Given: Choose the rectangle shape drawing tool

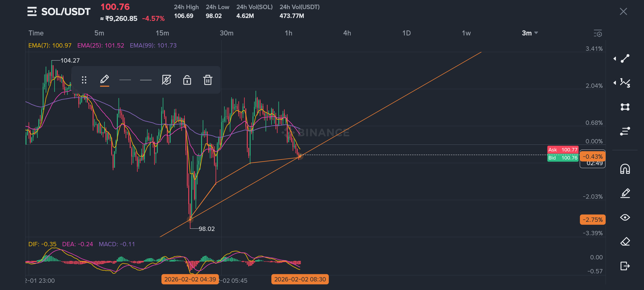Looking at the screenshot, I should [625, 107].
